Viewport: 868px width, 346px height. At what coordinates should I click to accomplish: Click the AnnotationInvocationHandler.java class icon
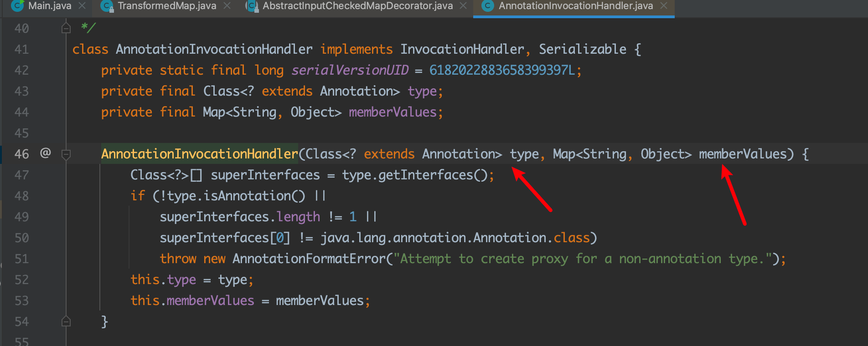tap(488, 6)
